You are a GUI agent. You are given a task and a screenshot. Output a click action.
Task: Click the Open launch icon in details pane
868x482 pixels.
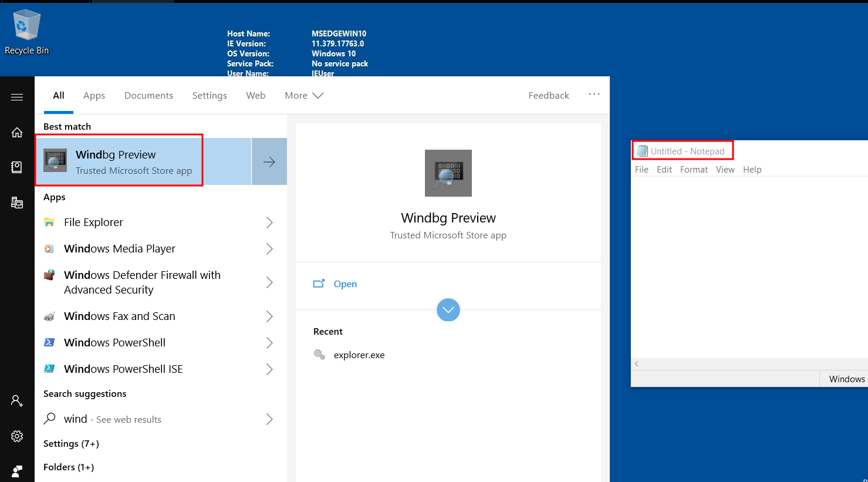coord(319,284)
